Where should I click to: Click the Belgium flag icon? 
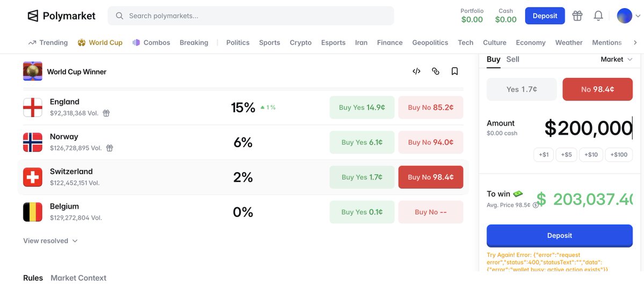click(32, 212)
